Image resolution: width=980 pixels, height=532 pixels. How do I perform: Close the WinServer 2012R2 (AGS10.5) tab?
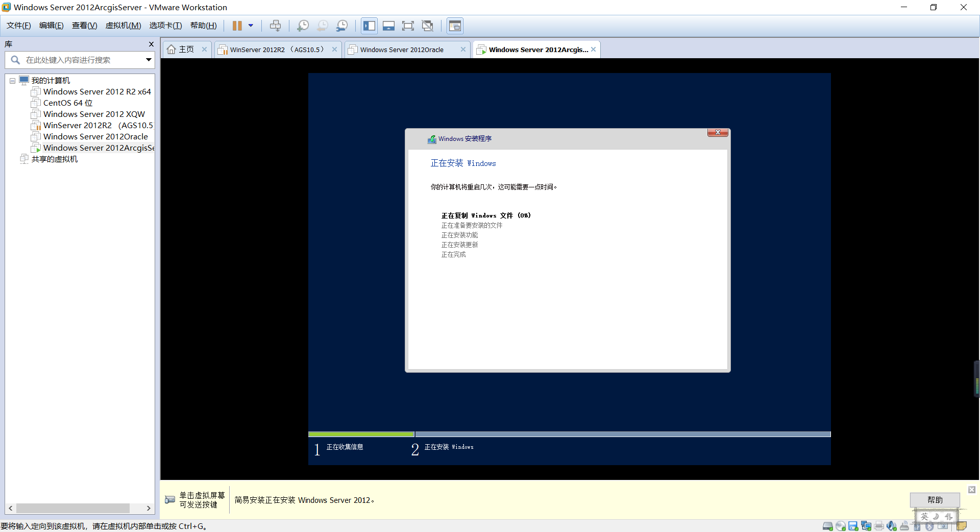tap(334, 50)
